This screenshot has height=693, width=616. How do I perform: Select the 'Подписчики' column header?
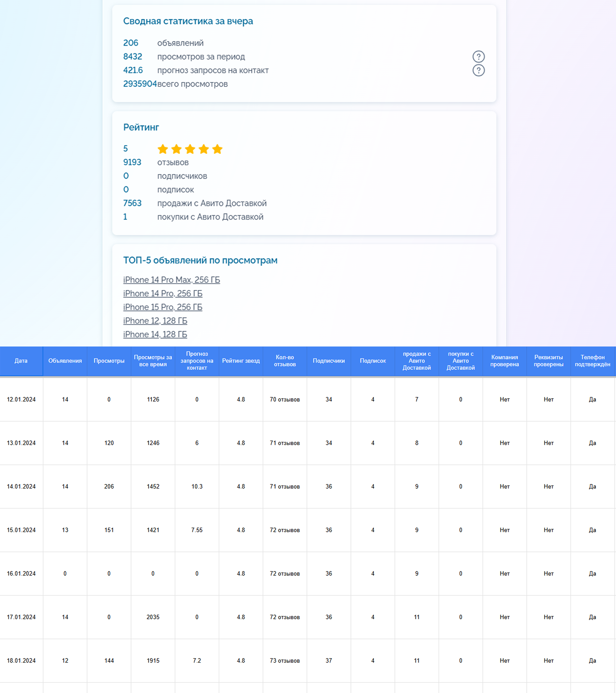[x=329, y=361]
